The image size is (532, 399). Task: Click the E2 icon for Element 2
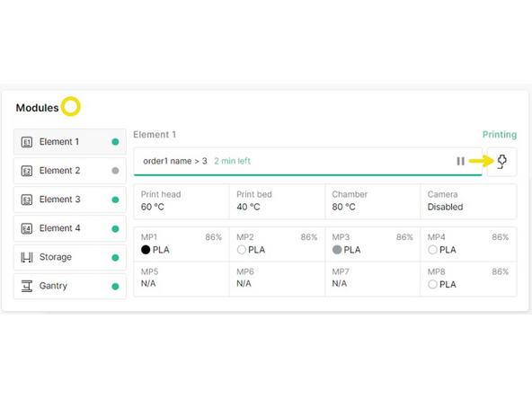coord(27,171)
